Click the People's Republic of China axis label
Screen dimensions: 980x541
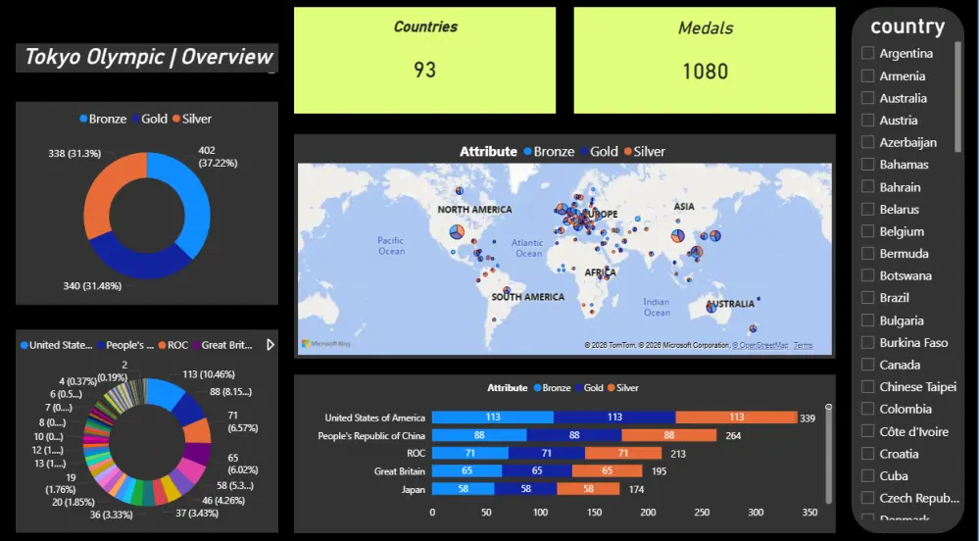coord(371,435)
